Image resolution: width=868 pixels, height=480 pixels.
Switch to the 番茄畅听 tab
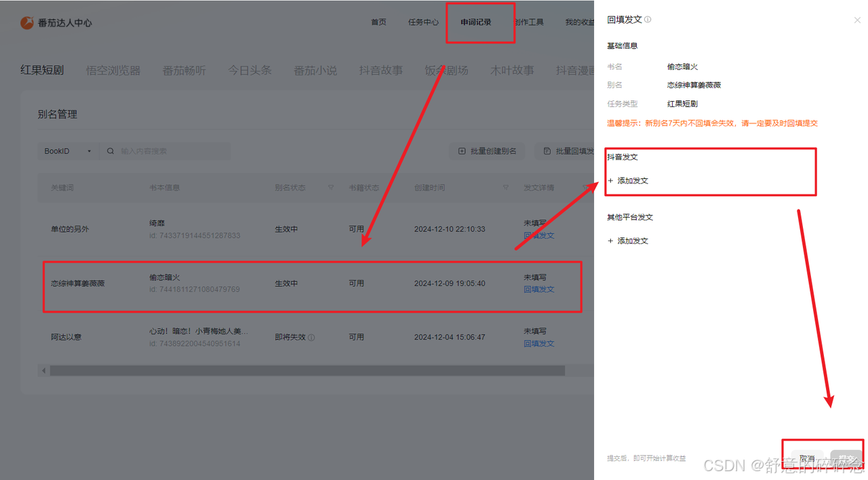[184, 70]
